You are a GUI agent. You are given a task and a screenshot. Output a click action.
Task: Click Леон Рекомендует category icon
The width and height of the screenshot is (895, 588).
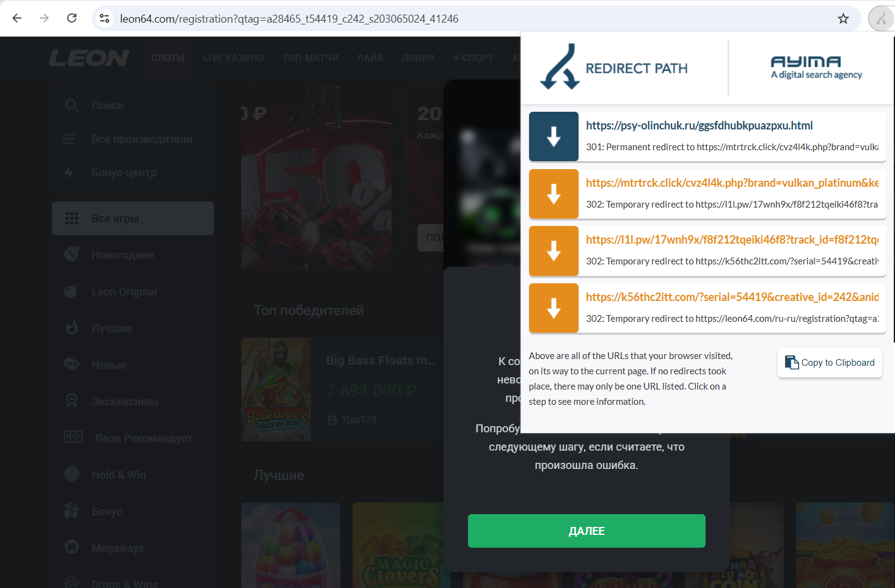tap(73, 437)
